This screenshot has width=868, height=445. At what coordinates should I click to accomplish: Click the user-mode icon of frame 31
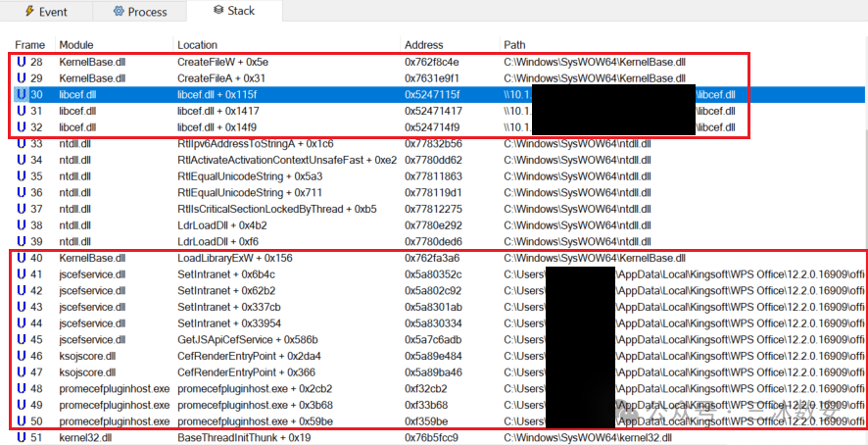click(22, 111)
